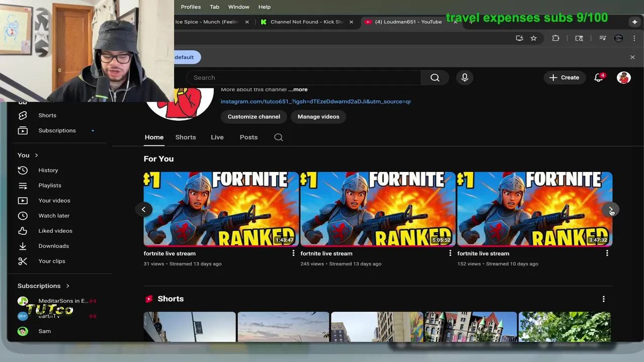Open the Help menu
This screenshot has height=362, width=644.
pyautogui.click(x=265, y=7)
